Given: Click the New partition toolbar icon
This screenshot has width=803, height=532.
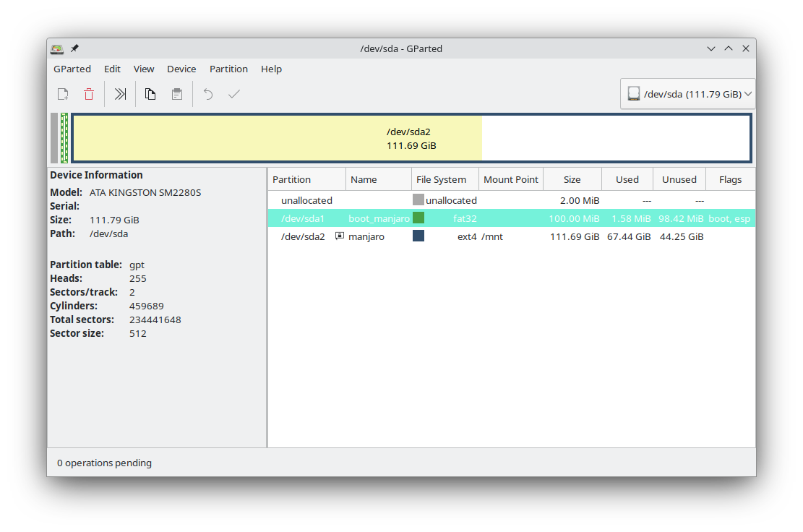Looking at the screenshot, I should click(x=63, y=94).
